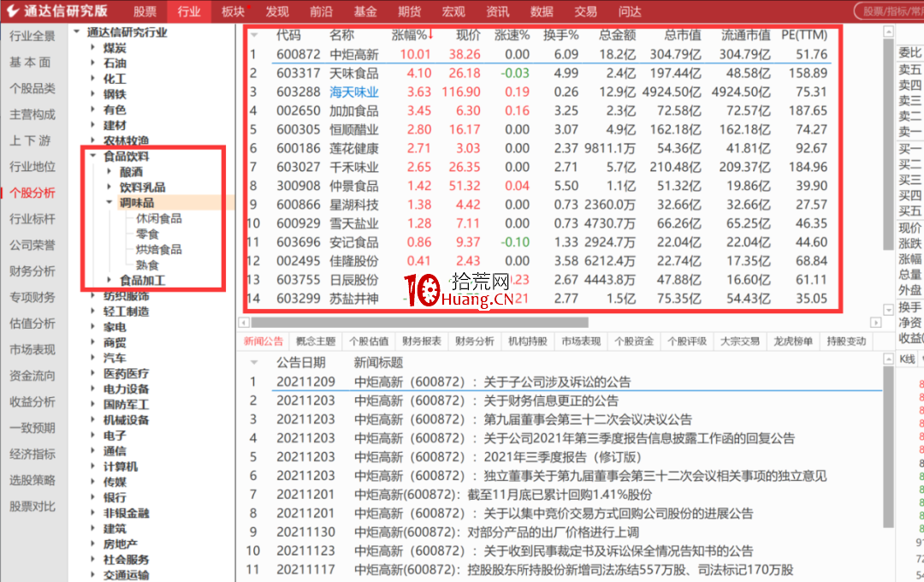This screenshot has height=582, width=924.
Task: Click the news list scroll-up arrow
Action: [x=889, y=359]
